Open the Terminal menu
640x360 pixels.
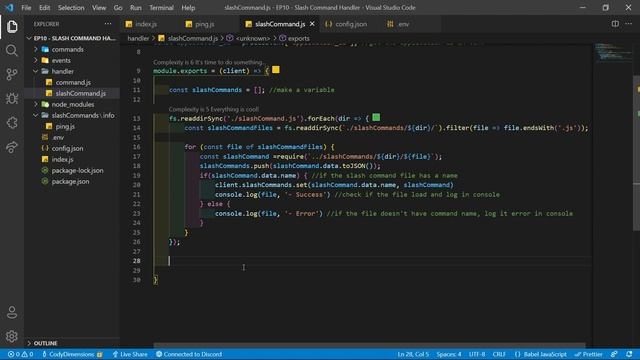(x=161, y=8)
